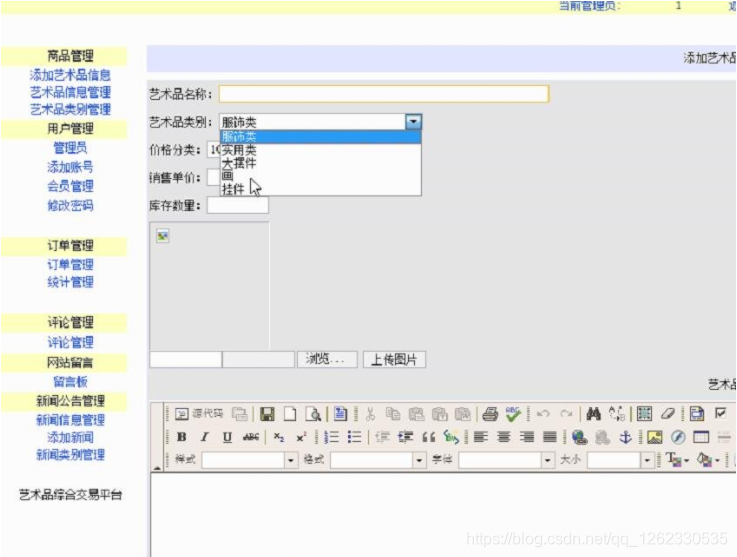737x557 pixels.
Task: Insert anchor with the anchor icon
Action: point(626,437)
